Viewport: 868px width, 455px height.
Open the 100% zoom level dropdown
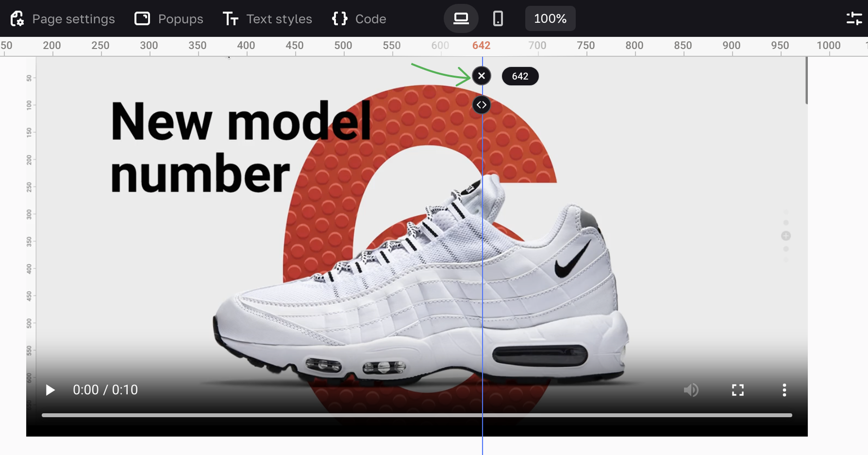pyautogui.click(x=550, y=19)
